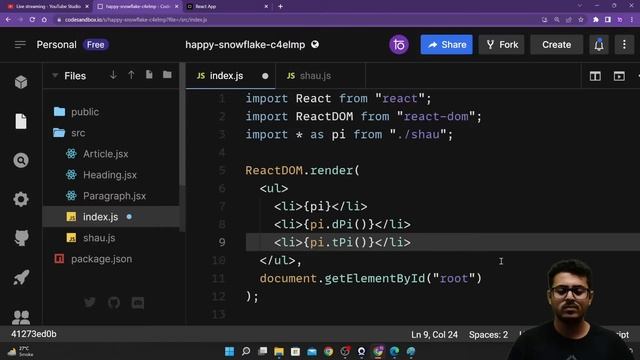Click the Create button

[556, 44]
